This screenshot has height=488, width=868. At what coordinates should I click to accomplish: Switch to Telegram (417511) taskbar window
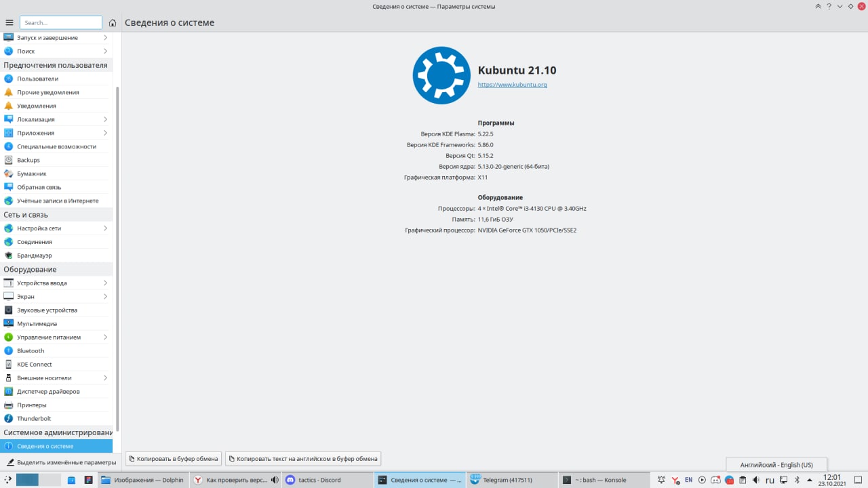pos(511,480)
